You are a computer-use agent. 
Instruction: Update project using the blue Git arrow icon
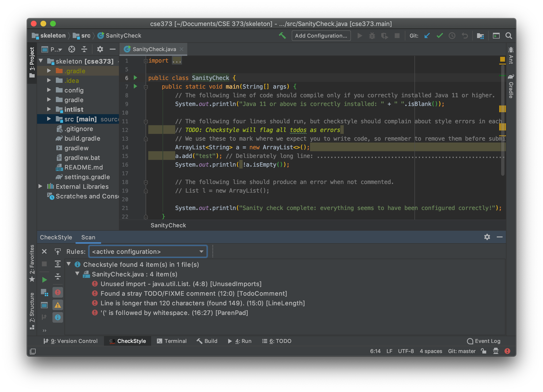click(x=427, y=35)
